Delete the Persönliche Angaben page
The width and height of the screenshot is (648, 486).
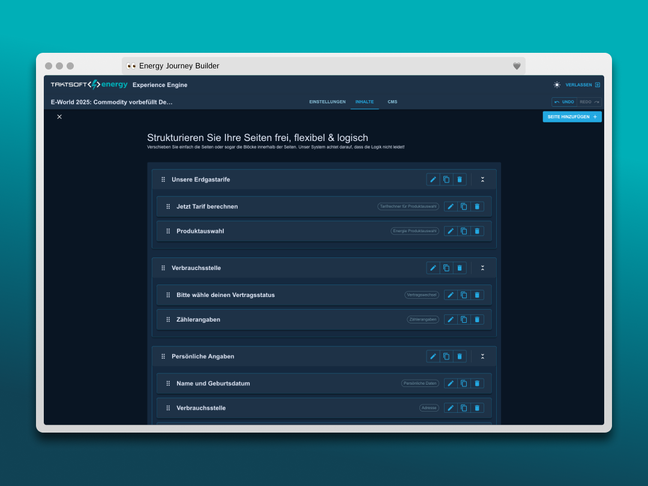pyautogui.click(x=460, y=356)
